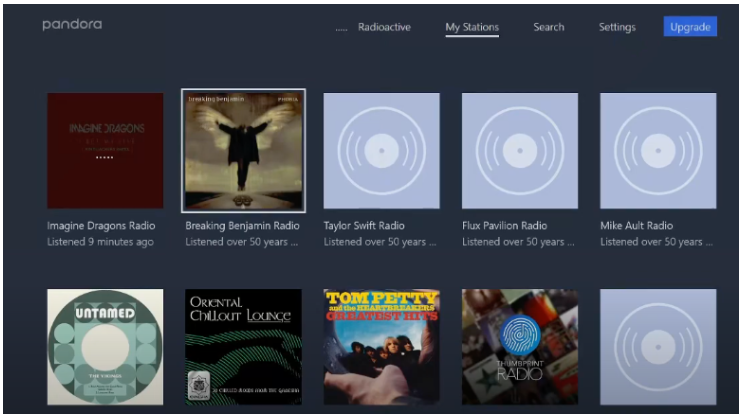
Task: Switch to the My Stations tab
Action: [472, 27]
